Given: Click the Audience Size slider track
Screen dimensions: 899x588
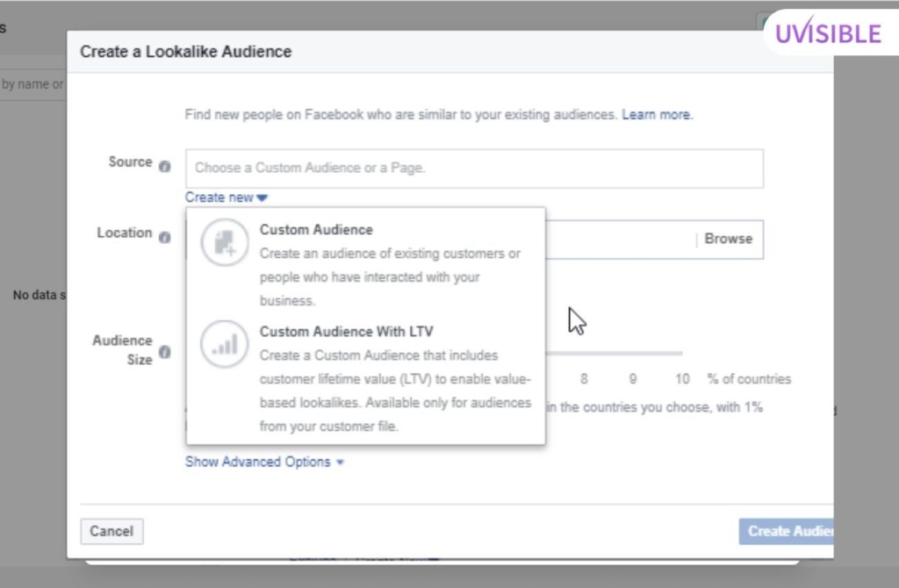Looking at the screenshot, I should click(x=614, y=354).
